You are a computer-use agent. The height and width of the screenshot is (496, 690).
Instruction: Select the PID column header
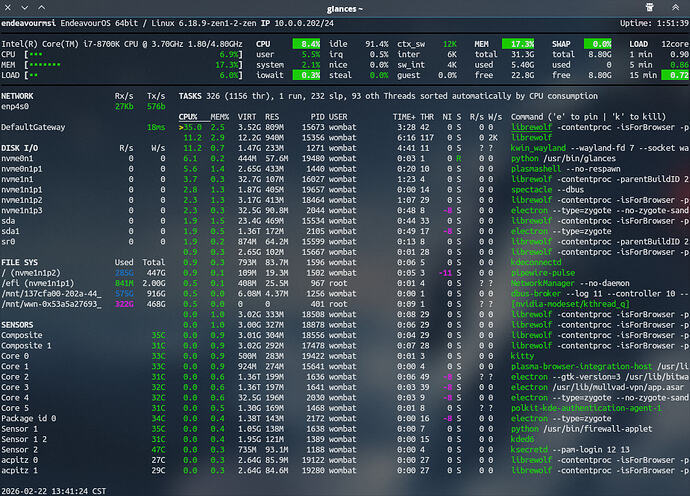316,117
